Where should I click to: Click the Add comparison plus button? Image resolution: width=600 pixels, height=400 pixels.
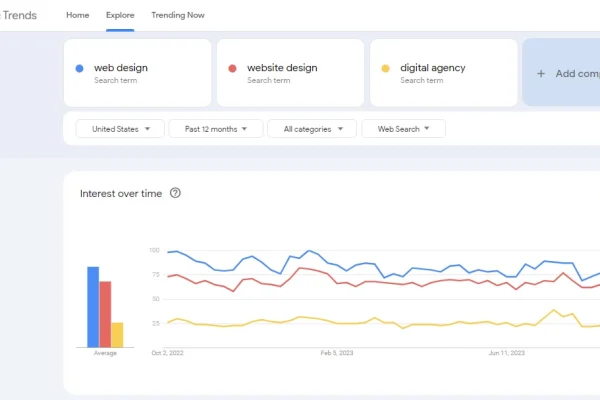click(541, 73)
